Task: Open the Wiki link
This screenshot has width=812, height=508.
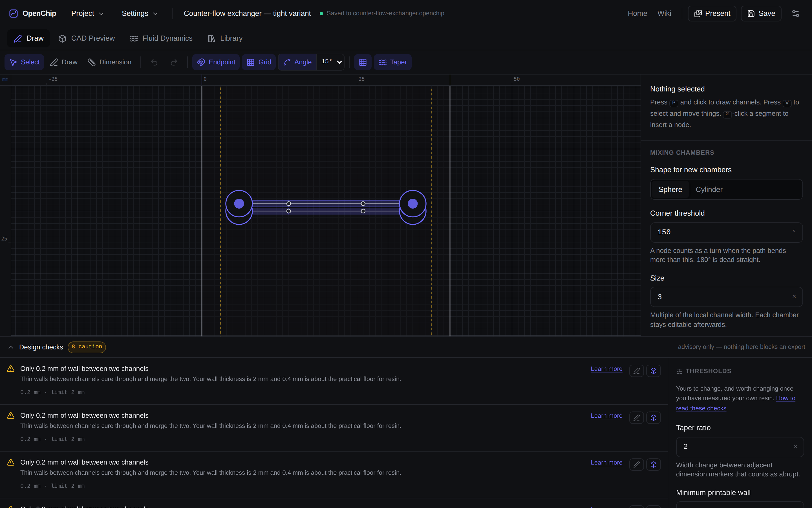Action: tap(664, 14)
